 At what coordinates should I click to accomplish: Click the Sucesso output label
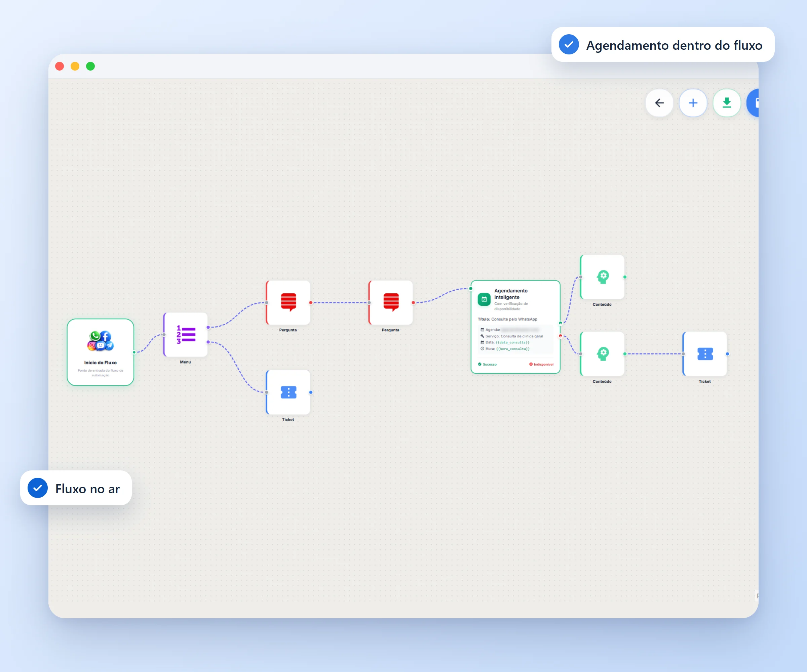487,364
